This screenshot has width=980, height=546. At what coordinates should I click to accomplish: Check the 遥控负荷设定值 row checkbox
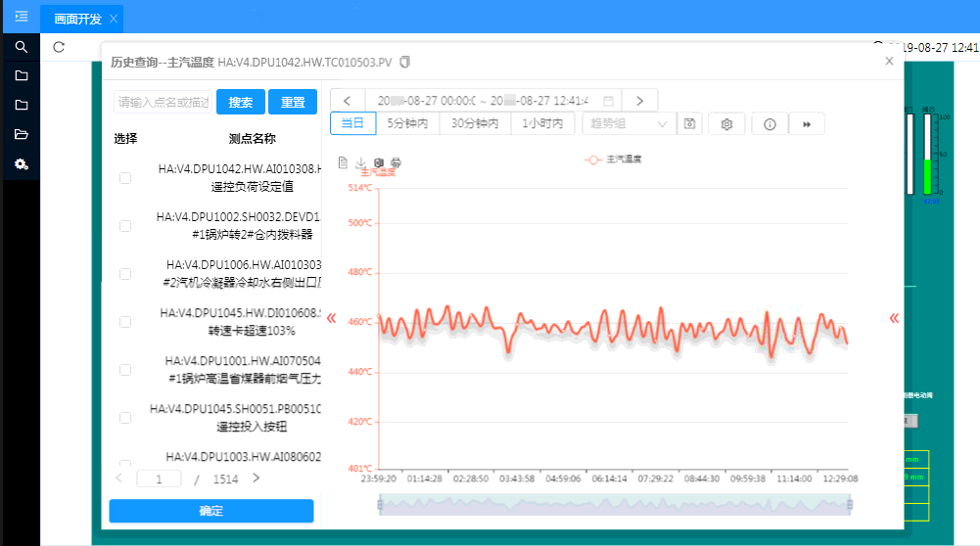pos(125,178)
